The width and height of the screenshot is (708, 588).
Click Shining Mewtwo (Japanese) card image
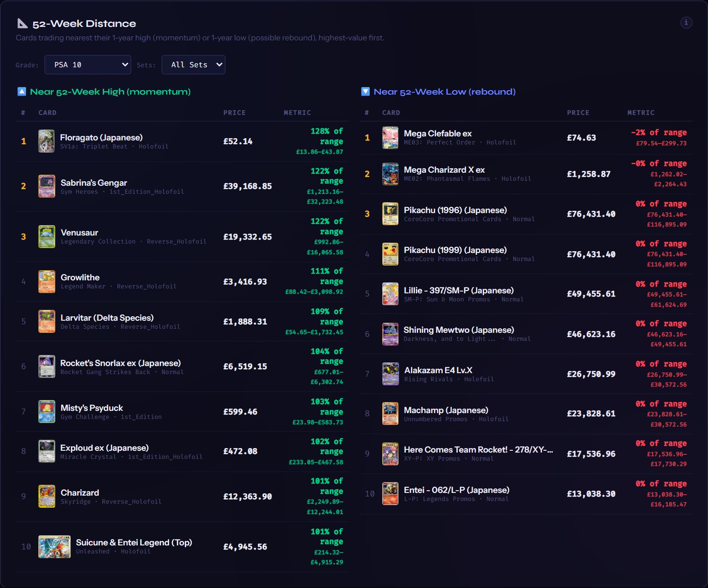tap(390, 334)
